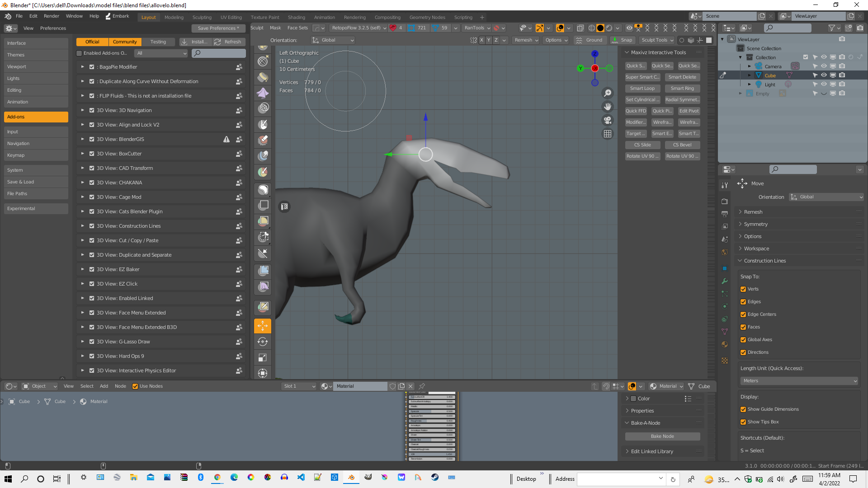Toggle Enabled Add-ons Only checkbox

tap(80, 53)
